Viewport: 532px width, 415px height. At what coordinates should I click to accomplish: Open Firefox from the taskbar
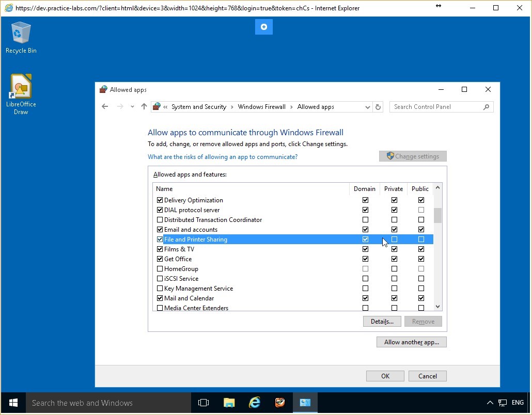[x=279, y=403]
